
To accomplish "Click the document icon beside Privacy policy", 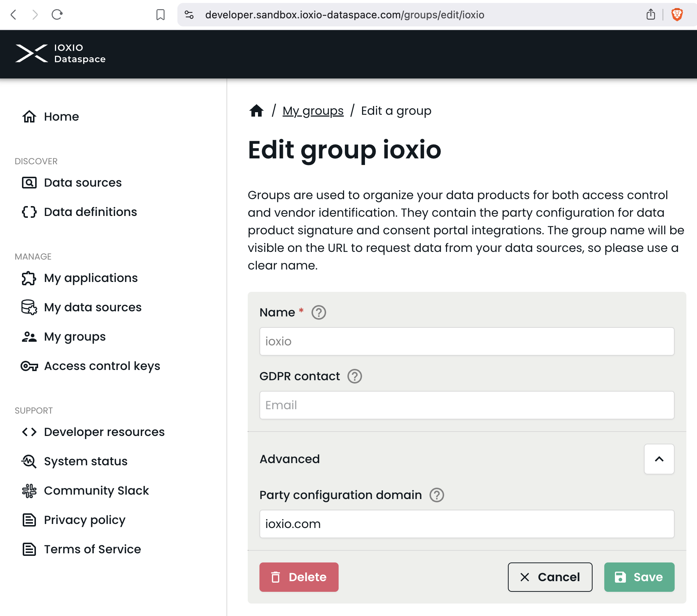I will point(29,520).
